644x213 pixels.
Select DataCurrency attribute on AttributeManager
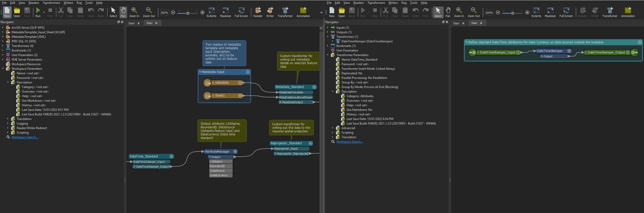point(221,175)
